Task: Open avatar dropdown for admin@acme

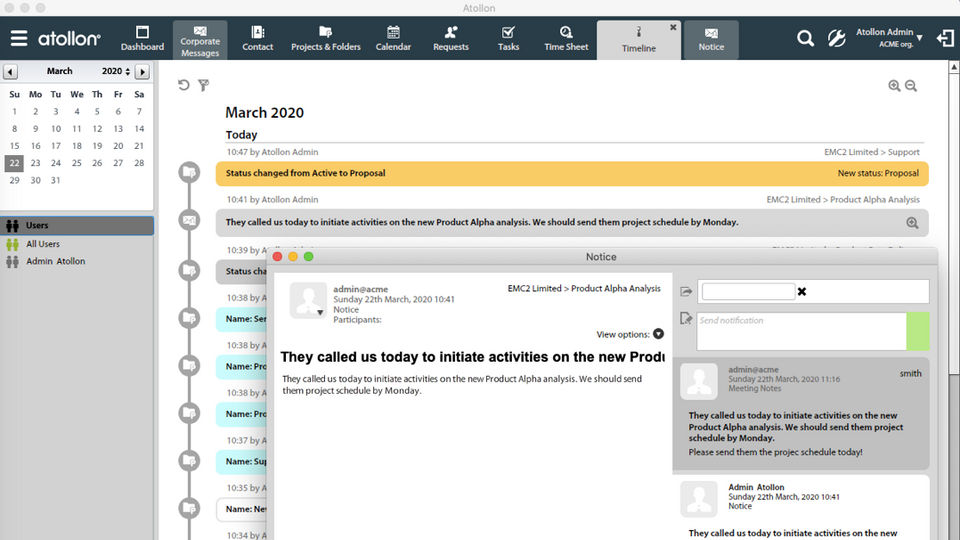Action: [x=320, y=312]
